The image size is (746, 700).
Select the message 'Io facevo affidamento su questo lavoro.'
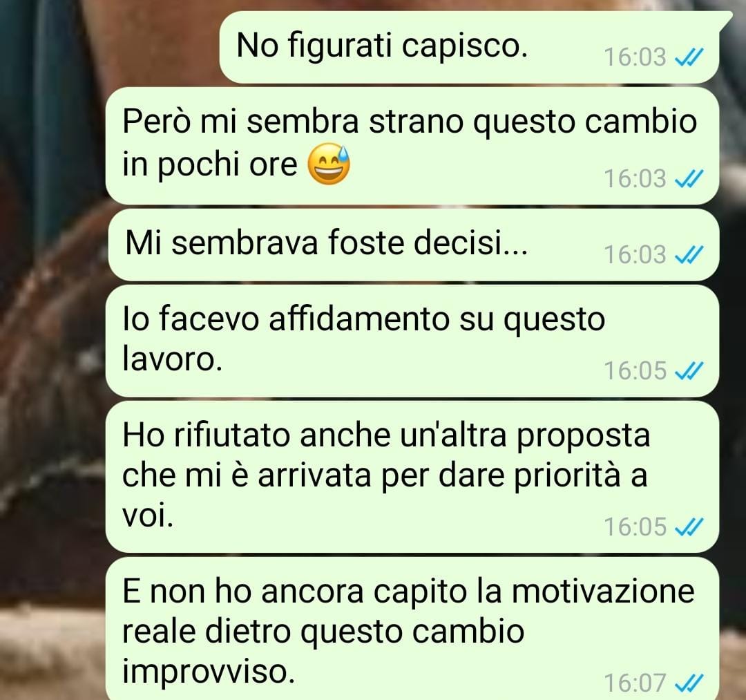tap(412, 341)
